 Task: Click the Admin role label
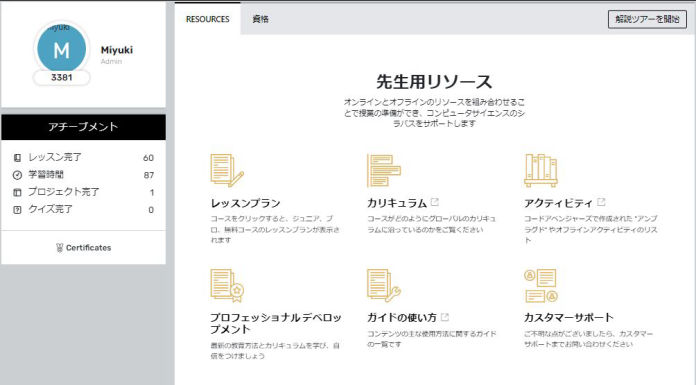[111, 61]
